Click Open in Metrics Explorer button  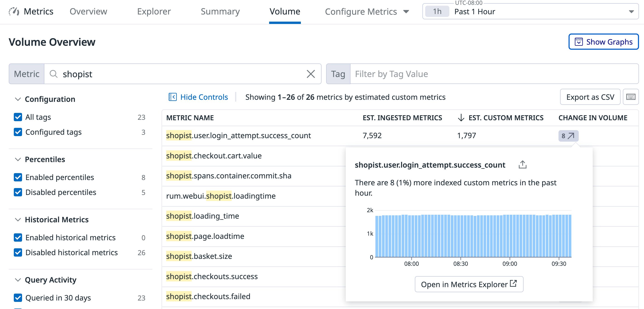point(469,284)
